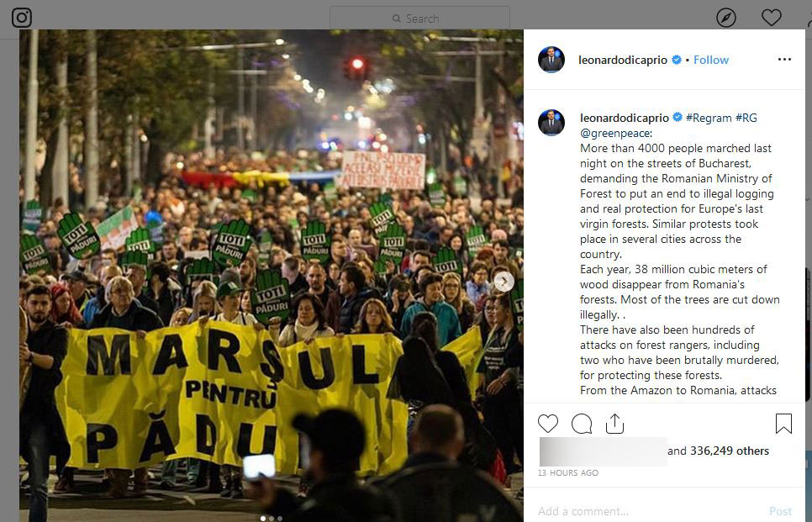Open the three-dot post options menu
The width and height of the screenshot is (812, 522).
784,59
